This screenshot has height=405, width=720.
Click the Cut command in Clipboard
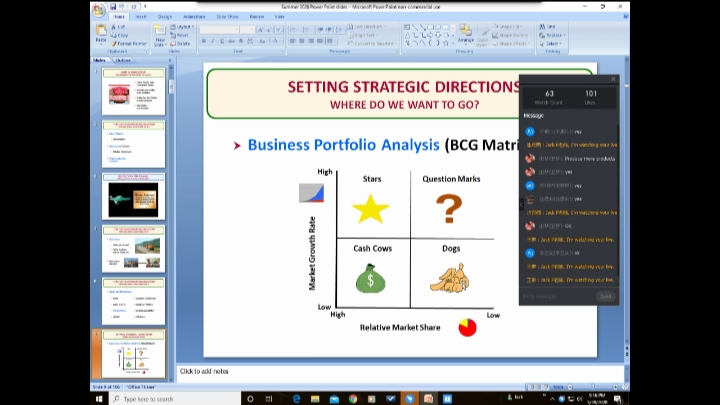(x=124, y=27)
